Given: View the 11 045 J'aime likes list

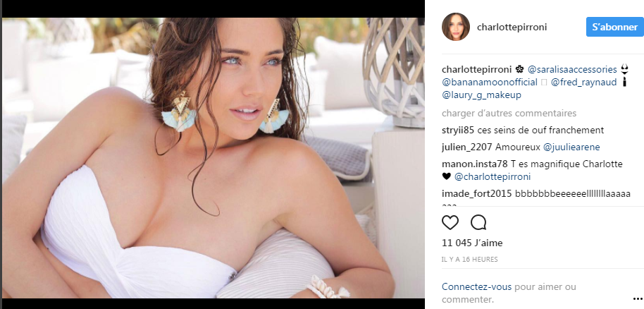Looking at the screenshot, I should pos(472,243).
